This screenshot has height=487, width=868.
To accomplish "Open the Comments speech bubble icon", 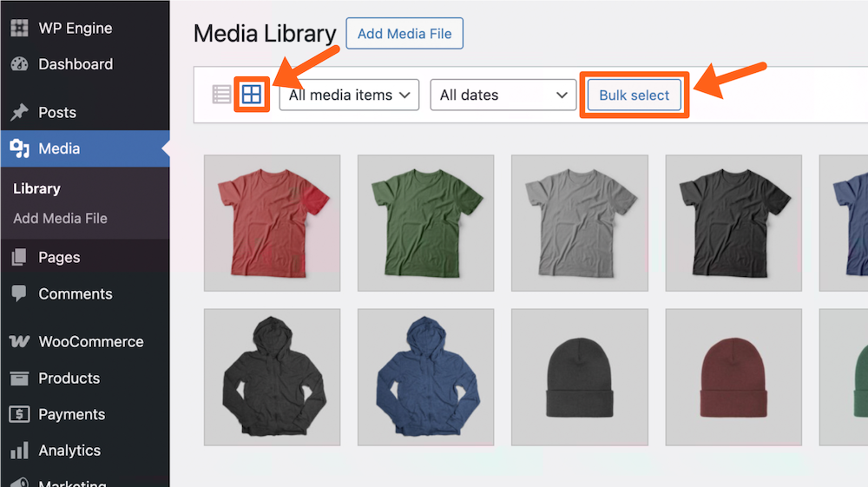I will pyautogui.click(x=19, y=294).
